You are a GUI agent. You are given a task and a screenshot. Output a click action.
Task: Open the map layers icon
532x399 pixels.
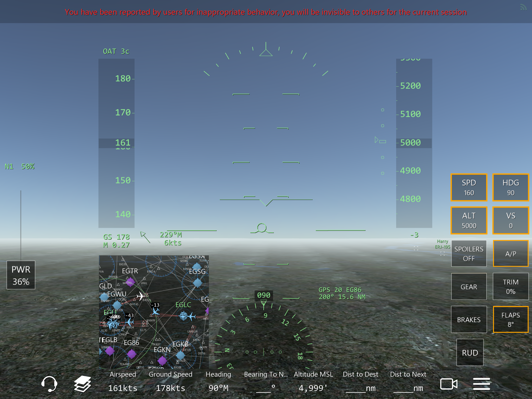pyautogui.click(x=83, y=384)
